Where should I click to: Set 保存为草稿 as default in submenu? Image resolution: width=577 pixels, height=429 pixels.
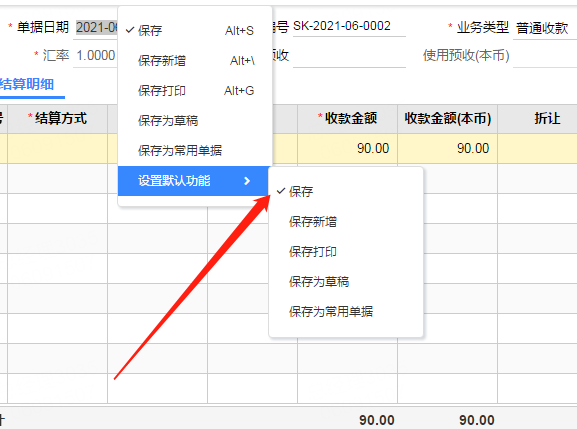(x=346, y=282)
